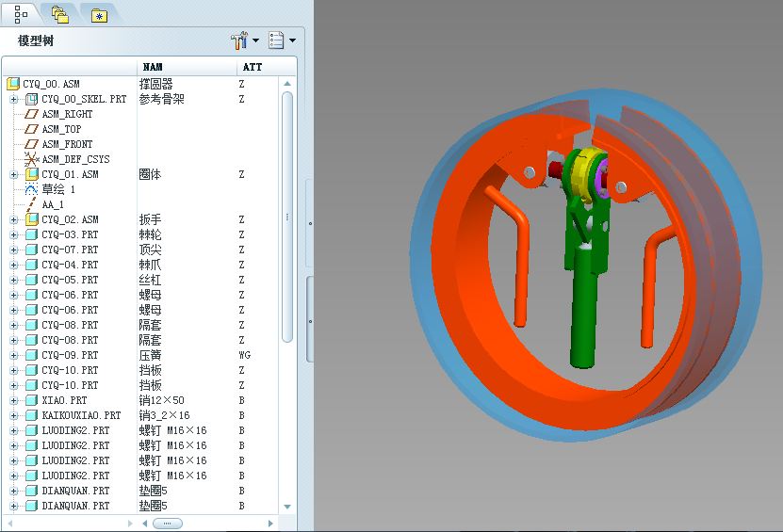Viewport: 783px width, 532px height.
Task: Click the 压簧 name cell
Action: [x=151, y=355]
